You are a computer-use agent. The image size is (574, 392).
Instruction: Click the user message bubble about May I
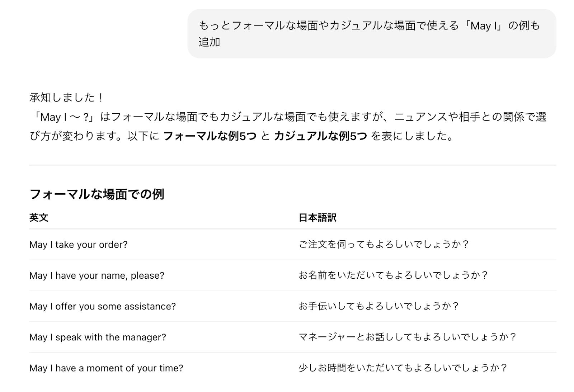[371, 34]
